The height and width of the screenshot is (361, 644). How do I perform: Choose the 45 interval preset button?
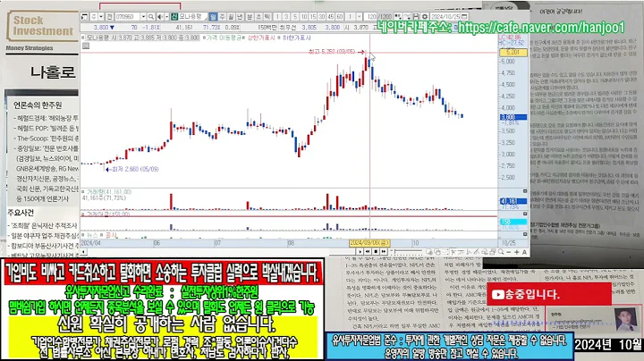pyautogui.click(x=331, y=16)
